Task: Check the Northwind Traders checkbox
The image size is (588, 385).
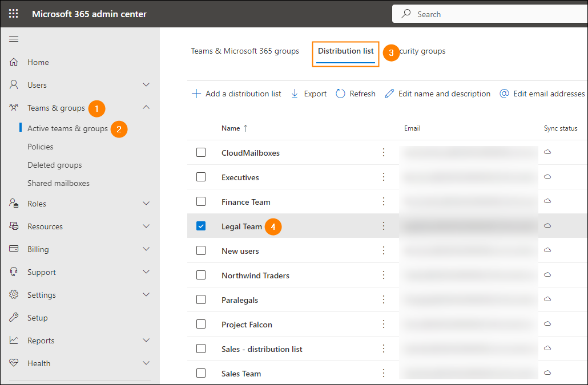Action: point(201,275)
